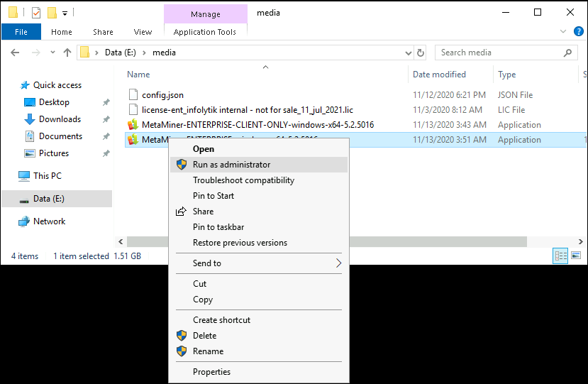The width and height of the screenshot is (588, 384).
Task: Open Downloads in the navigation pane
Action: click(60, 119)
